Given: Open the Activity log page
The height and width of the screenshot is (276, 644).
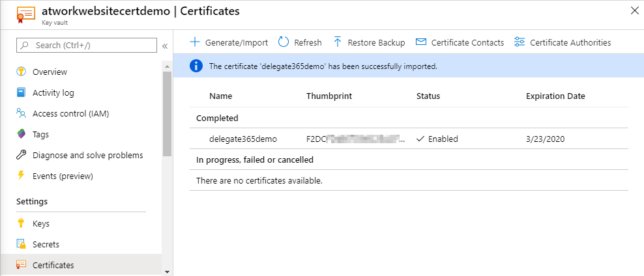Looking at the screenshot, I should click(53, 92).
